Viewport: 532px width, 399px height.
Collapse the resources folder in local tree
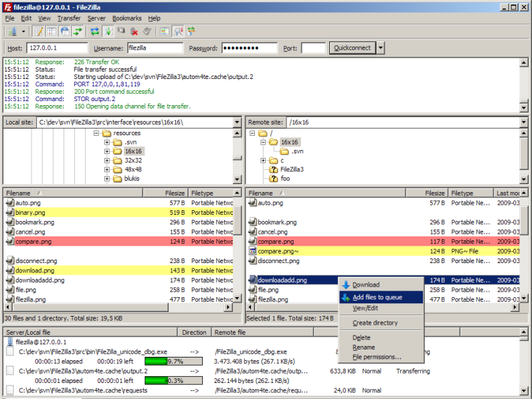coord(96,133)
